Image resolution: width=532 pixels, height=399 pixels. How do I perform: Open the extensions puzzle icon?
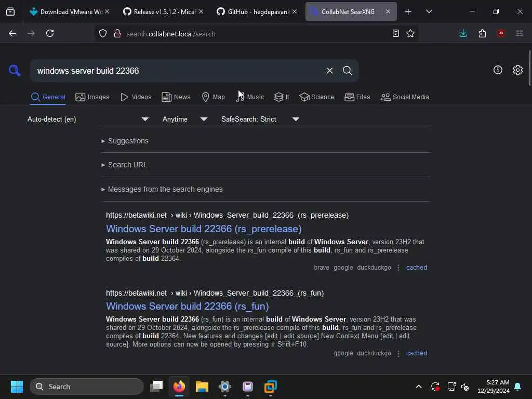tap(482, 33)
